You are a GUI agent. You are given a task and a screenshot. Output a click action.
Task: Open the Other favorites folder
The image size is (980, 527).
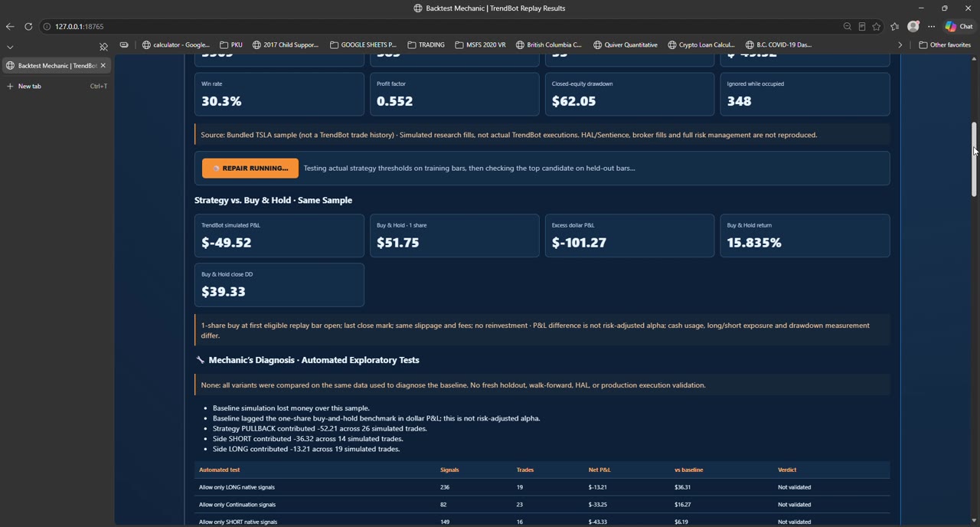(x=945, y=44)
